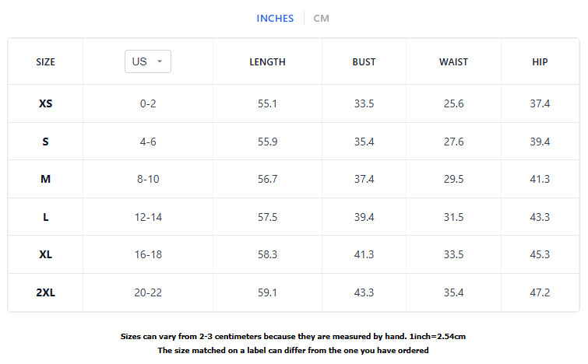Select the XL size row label
Screen dimensions: 588x364
(x=45, y=254)
